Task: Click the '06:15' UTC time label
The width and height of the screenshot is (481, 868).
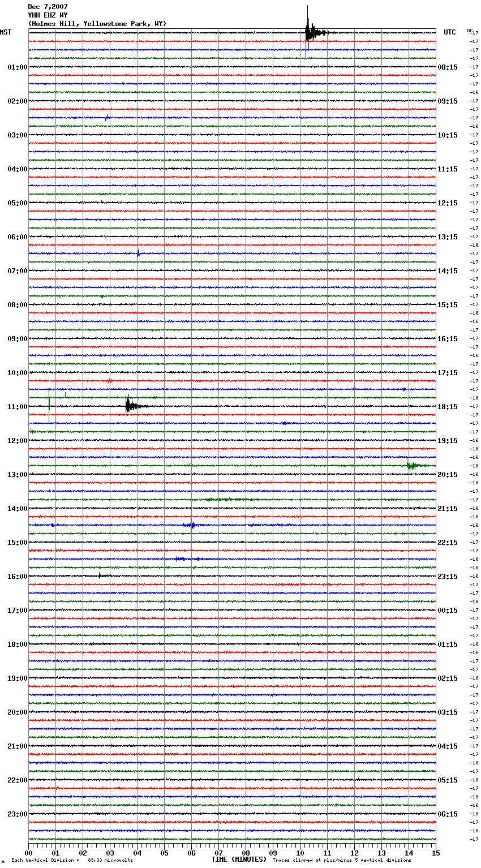Action: click(x=448, y=814)
